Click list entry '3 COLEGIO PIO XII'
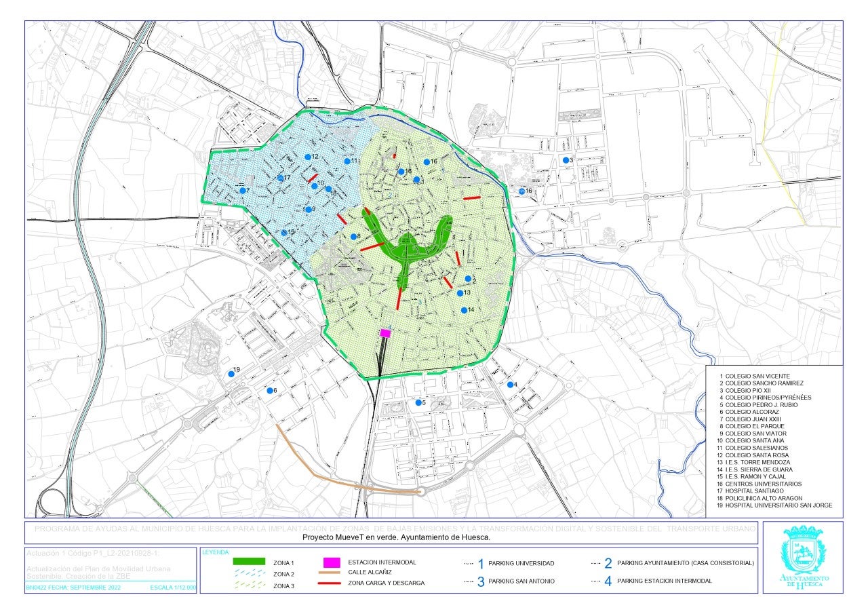 click(745, 390)
